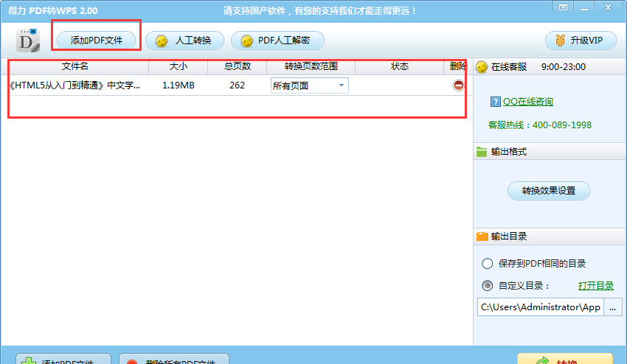627x364 pixels.
Task: Select the HTML5从入门到精通 file name
Action: pyautogui.click(x=75, y=85)
